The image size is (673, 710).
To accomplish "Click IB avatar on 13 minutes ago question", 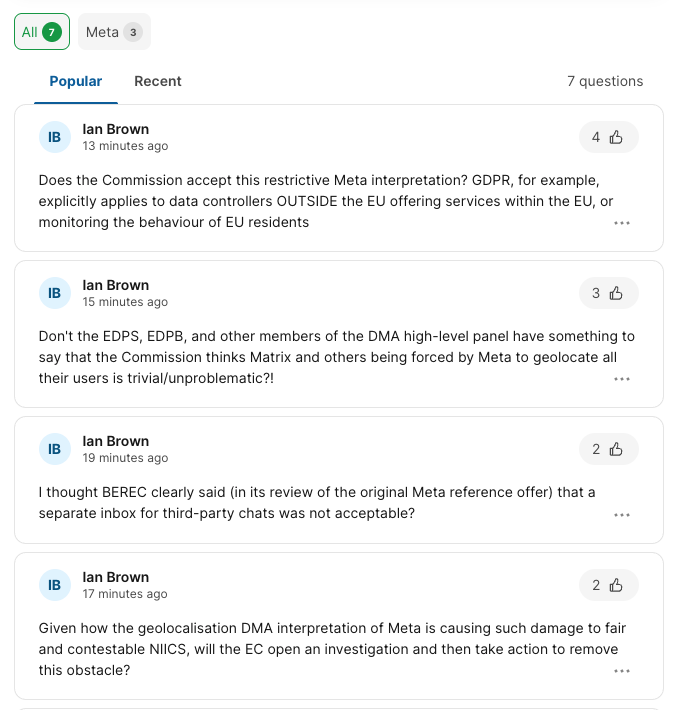I will (x=55, y=137).
